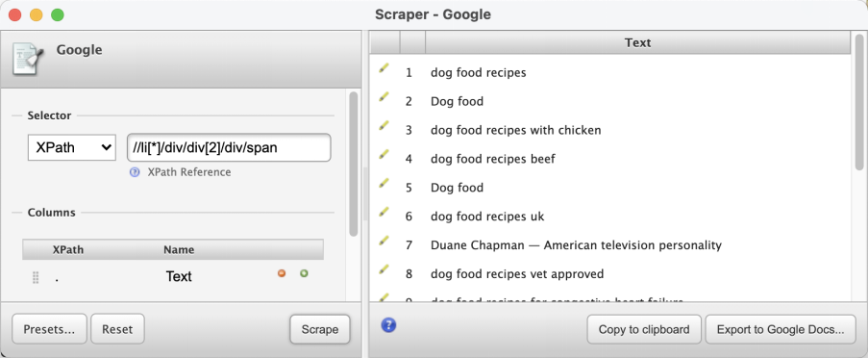Click the pencil icon beside 'dog food recipes beef'
The image size is (868, 358).
384,155
